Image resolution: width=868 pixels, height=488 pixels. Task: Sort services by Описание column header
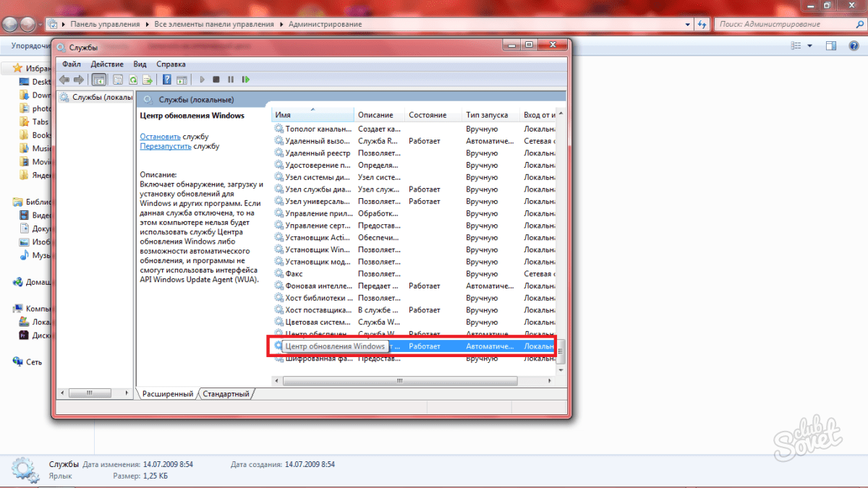pos(379,114)
